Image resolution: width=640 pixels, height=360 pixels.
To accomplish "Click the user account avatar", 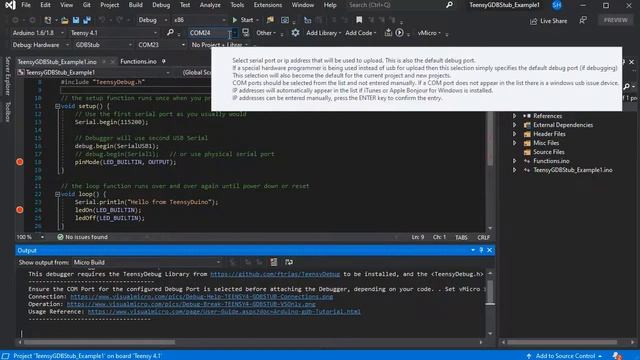I will pos(557,5).
